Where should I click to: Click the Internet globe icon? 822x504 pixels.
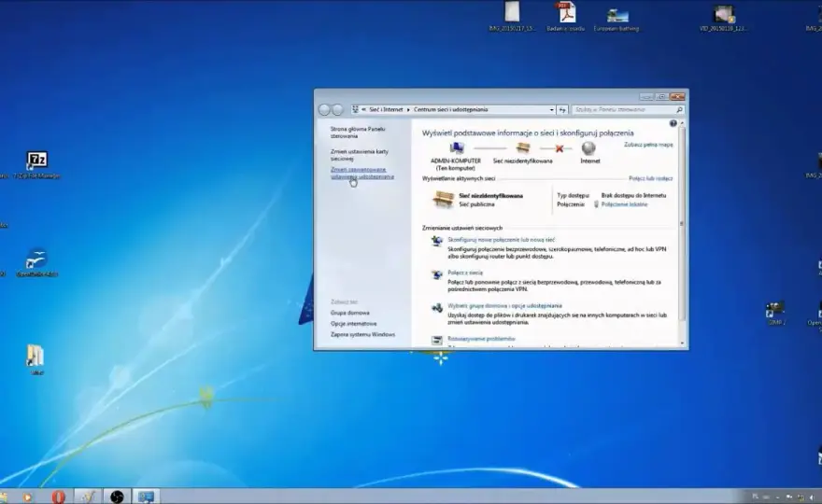coord(589,148)
